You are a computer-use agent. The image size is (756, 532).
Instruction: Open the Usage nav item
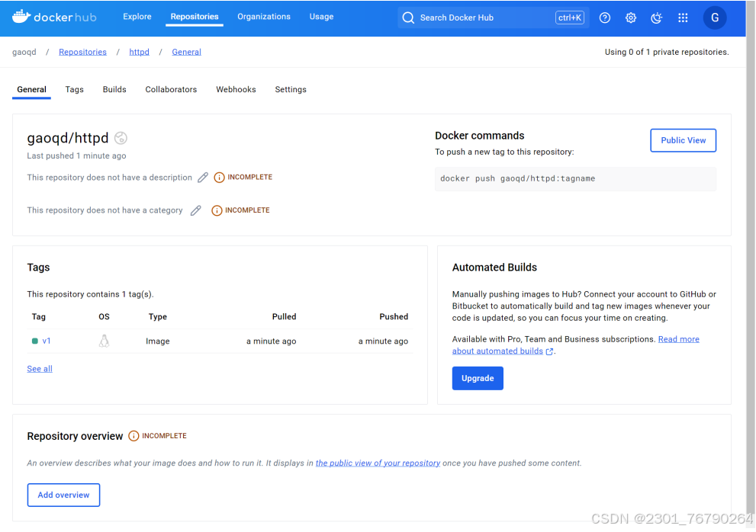click(x=322, y=16)
